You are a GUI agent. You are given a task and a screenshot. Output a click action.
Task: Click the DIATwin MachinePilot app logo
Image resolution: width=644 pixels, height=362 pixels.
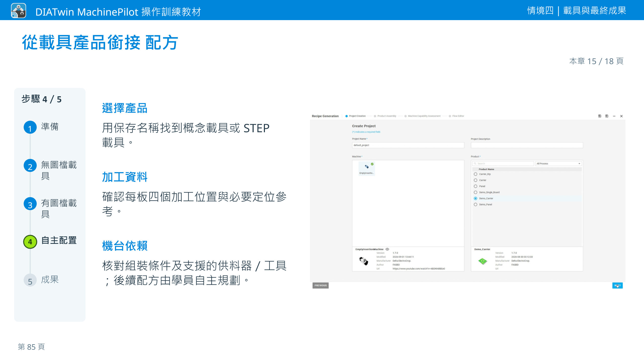pos(18,11)
